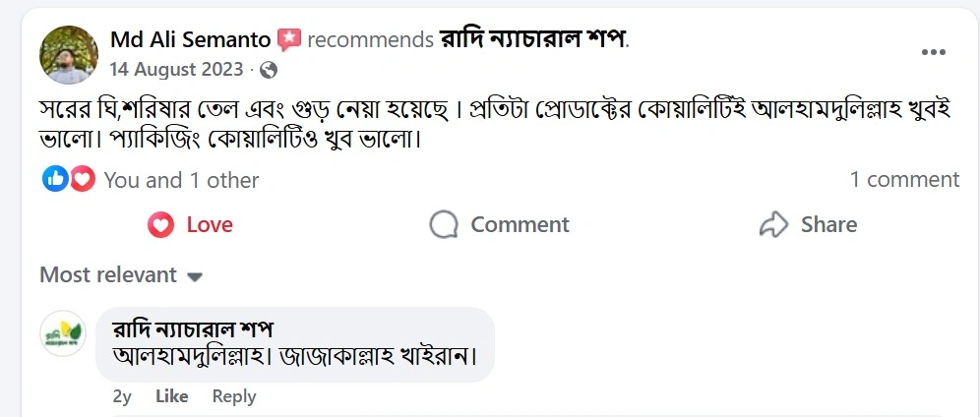Click the public globe audience icon
This screenshot has width=980, height=417.
(x=269, y=70)
